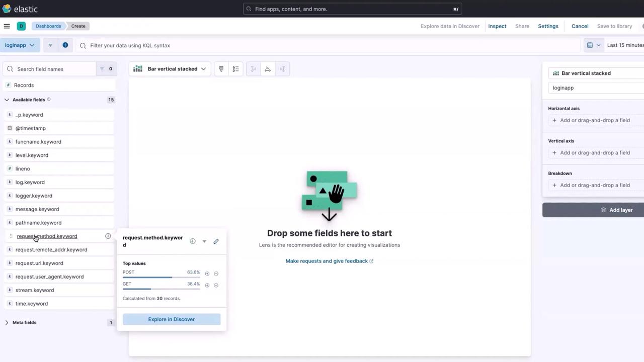This screenshot has width=644, height=362.
Task: Open the Settings menu item
Action: 548,26
